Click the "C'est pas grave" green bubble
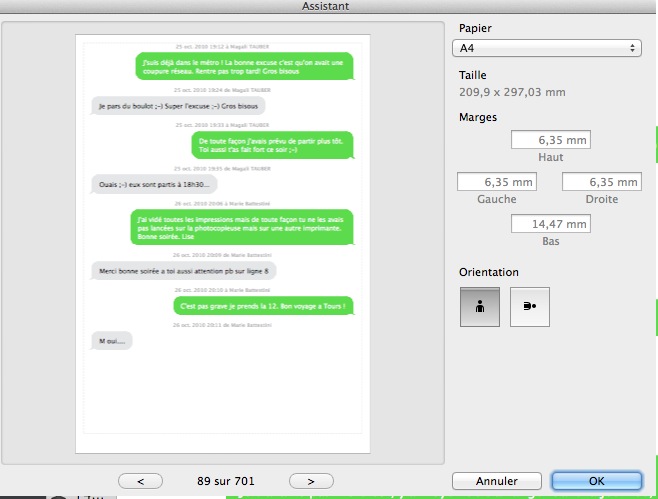658x499 pixels. click(266, 305)
